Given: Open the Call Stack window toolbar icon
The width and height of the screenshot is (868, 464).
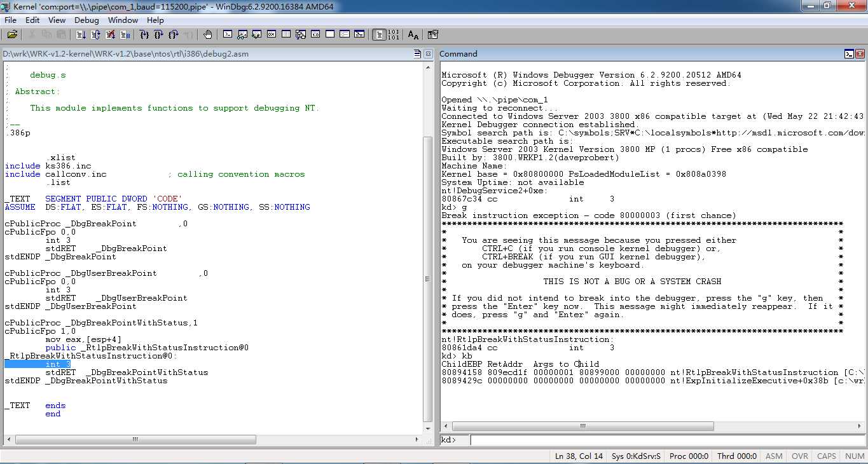Looking at the screenshot, I should [x=300, y=34].
